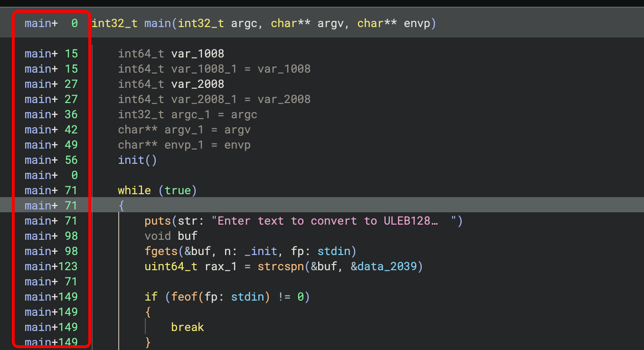Click the break statement inside the if block
Screen dimensions: 644x350
187,327
